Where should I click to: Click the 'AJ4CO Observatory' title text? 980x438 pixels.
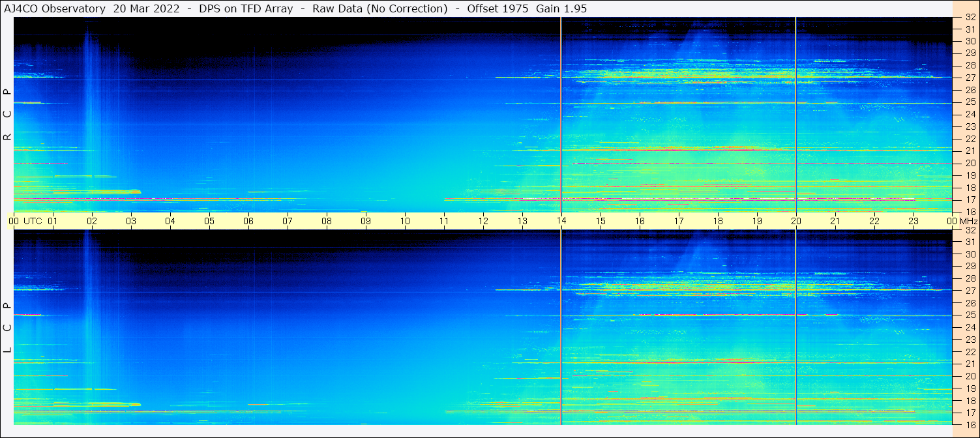tap(55, 9)
